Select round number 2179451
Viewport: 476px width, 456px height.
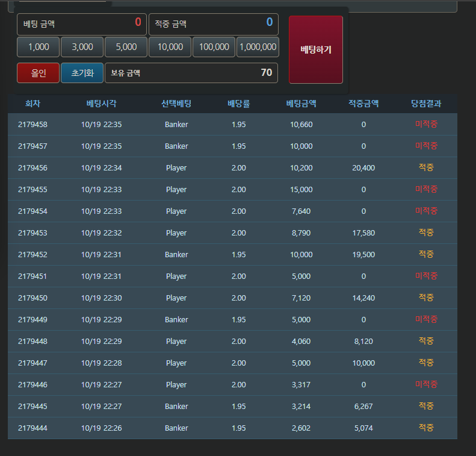point(32,276)
